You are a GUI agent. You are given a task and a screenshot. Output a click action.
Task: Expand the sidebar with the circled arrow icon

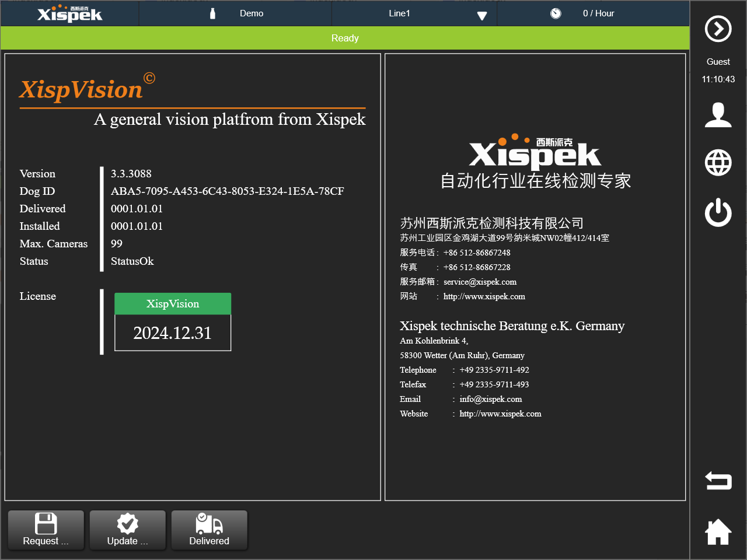718,29
